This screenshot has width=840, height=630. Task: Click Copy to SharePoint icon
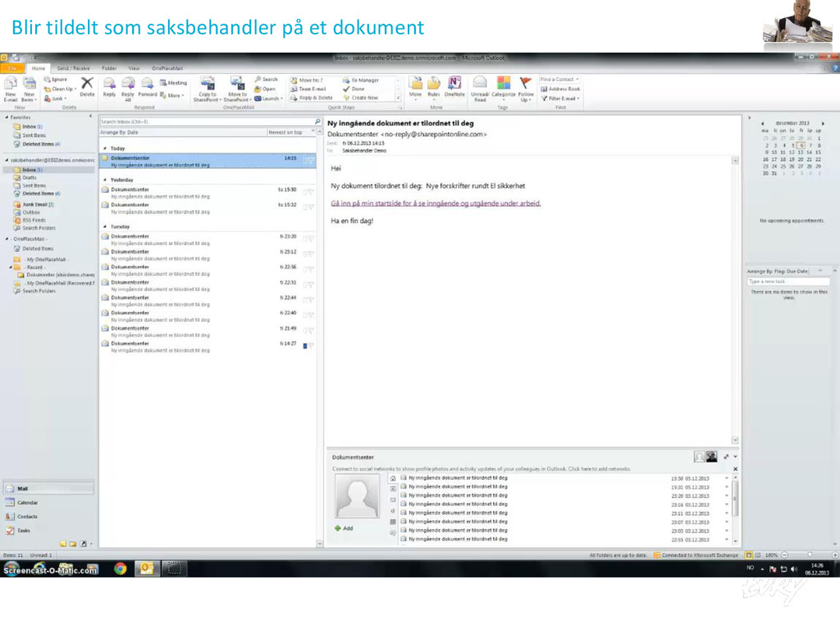point(206,89)
